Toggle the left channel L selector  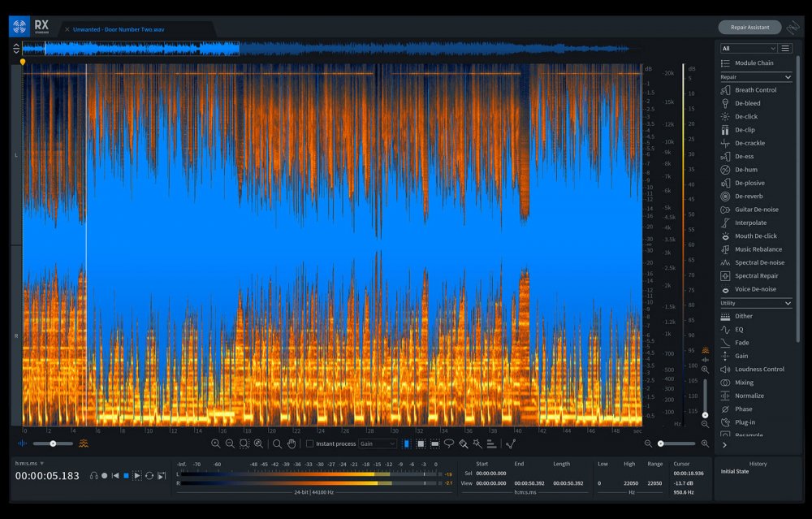tap(16, 155)
